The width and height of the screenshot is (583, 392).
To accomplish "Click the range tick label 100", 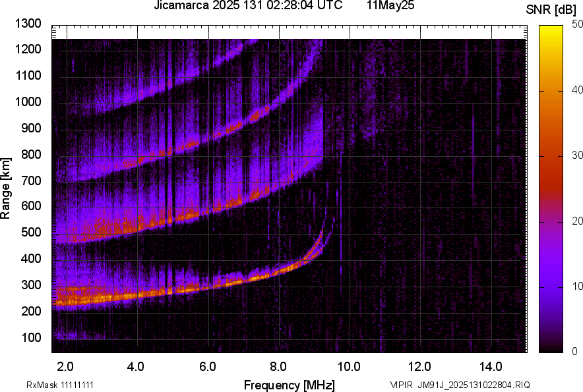I will [31, 337].
